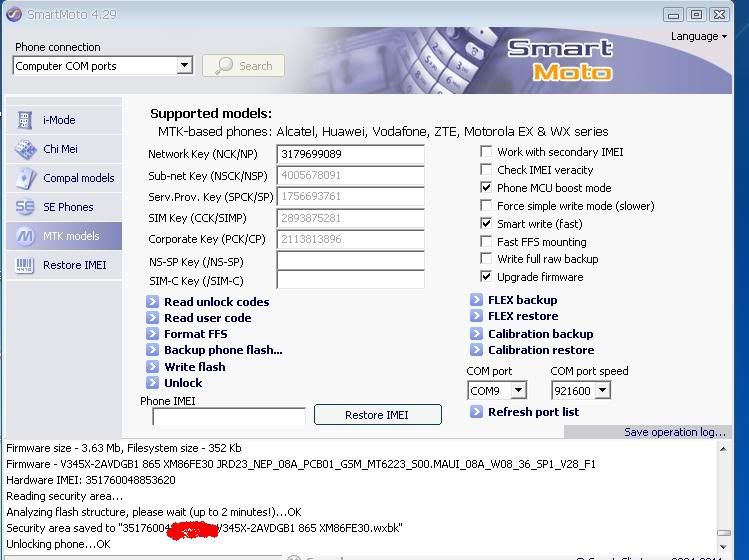Select MTK models tab
The width and height of the screenshot is (749, 560).
tap(64, 236)
